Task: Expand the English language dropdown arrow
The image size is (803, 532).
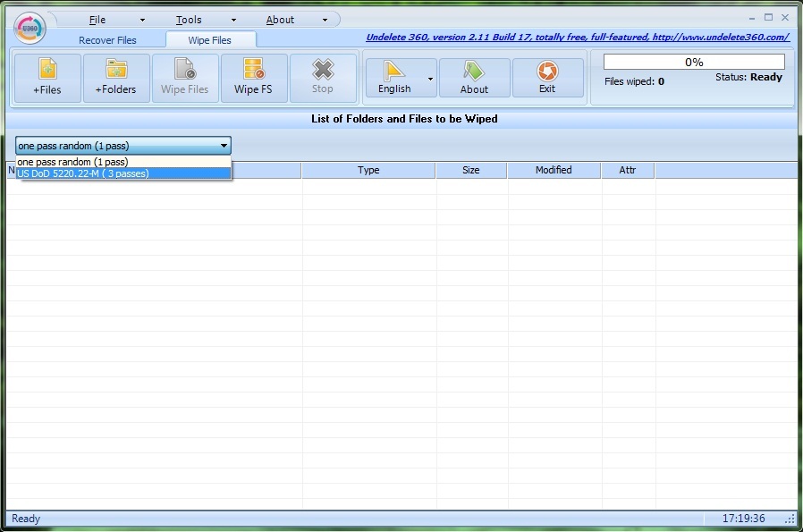Action: [430, 79]
